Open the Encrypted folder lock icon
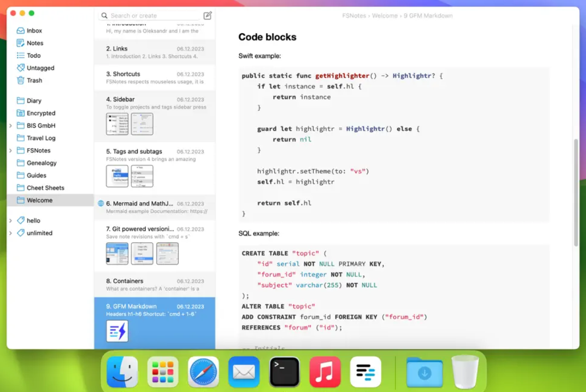Viewport: 586px width, 392px height. 20,113
